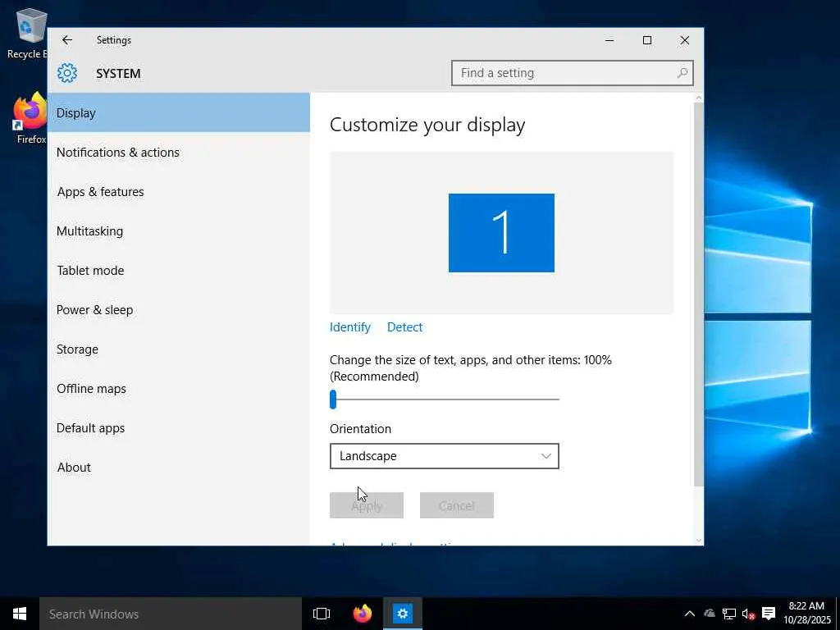The height and width of the screenshot is (630, 840).
Task: Click the Cancel button
Action: pyautogui.click(x=456, y=505)
